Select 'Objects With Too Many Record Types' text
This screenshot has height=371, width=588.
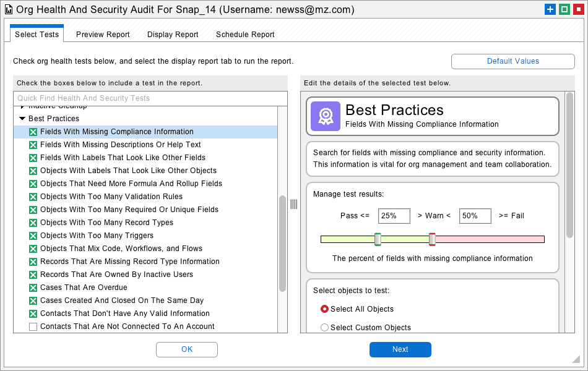tap(106, 223)
